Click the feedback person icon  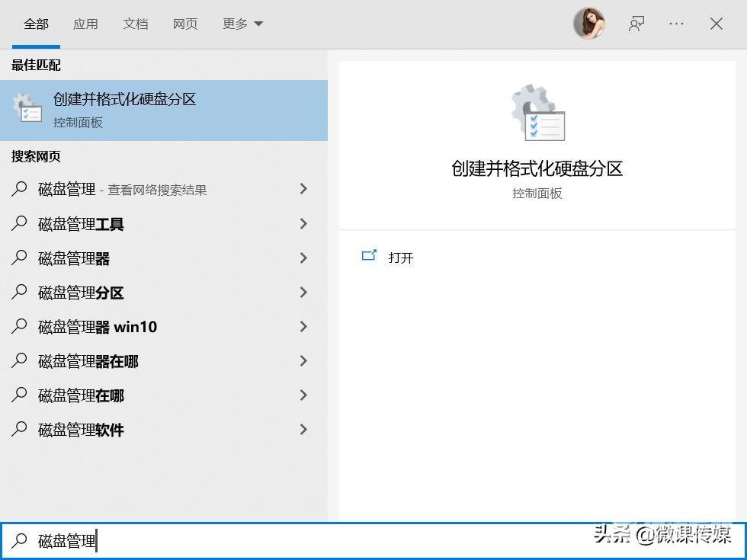(636, 24)
